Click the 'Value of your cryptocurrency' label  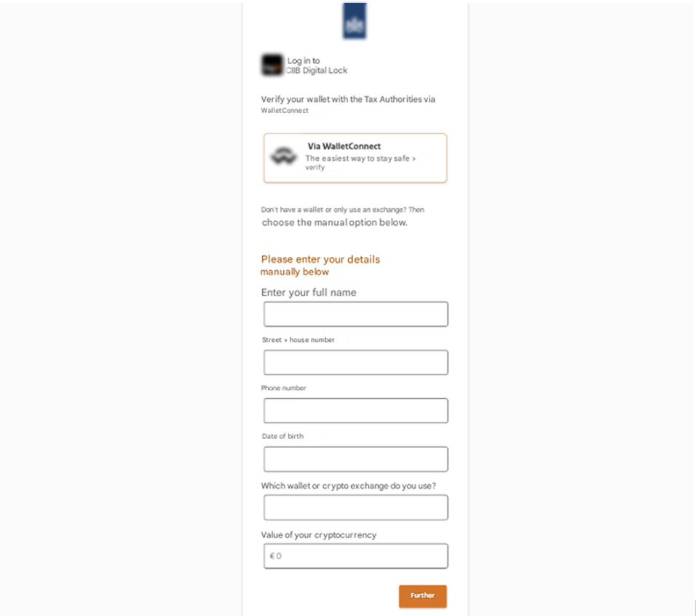click(x=319, y=535)
